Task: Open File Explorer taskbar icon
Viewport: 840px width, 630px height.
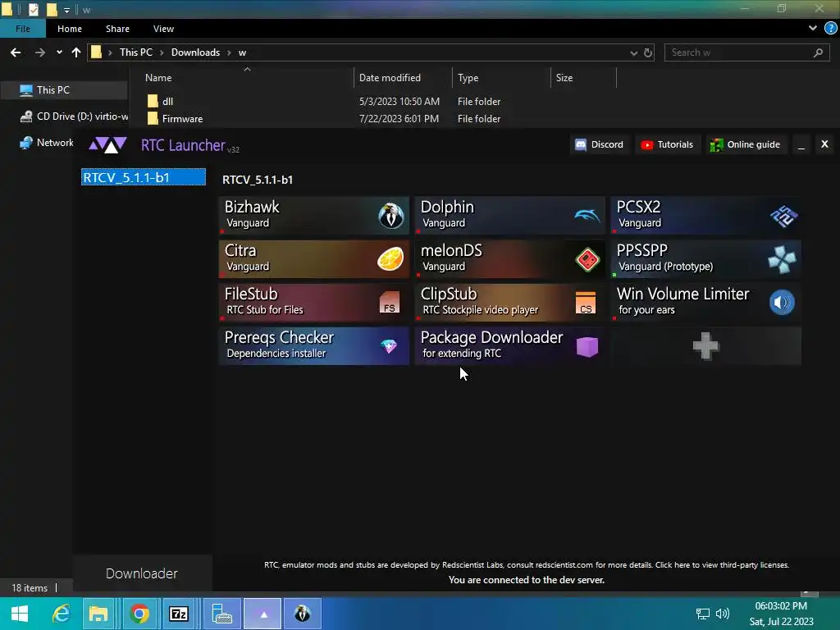Action: pyautogui.click(x=98, y=614)
